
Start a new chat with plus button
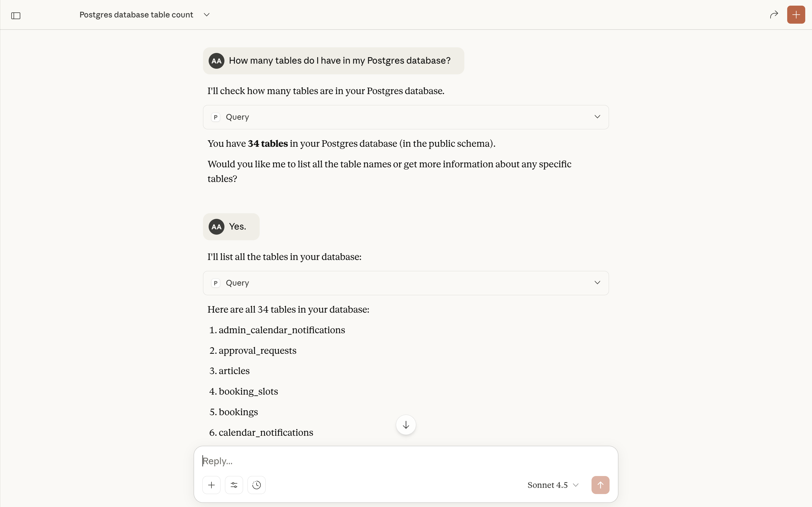point(796,15)
